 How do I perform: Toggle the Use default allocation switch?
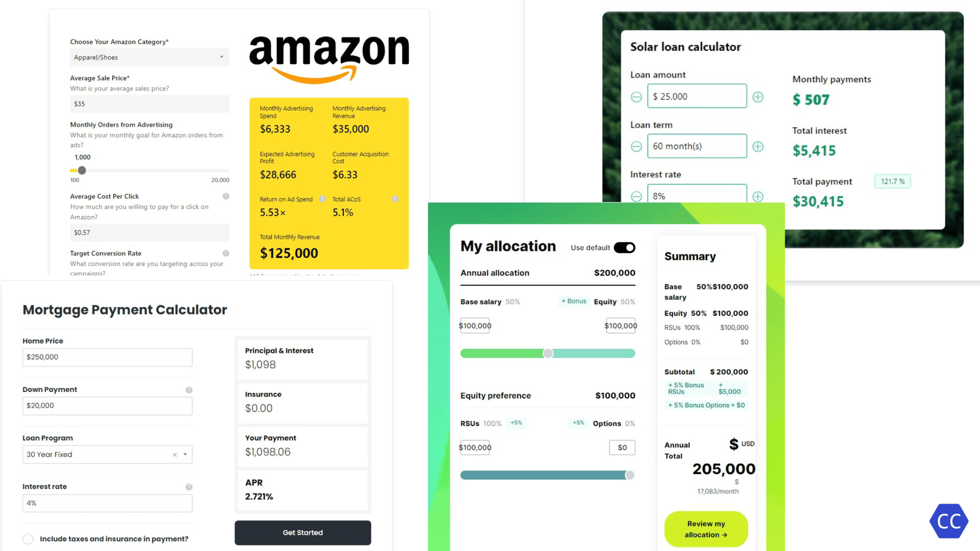click(x=623, y=247)
